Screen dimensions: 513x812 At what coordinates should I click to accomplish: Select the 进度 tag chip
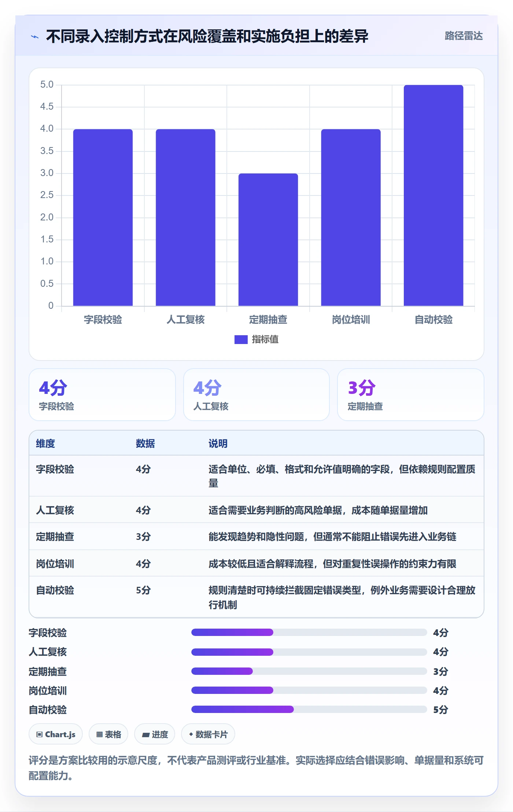coord(155,734)
